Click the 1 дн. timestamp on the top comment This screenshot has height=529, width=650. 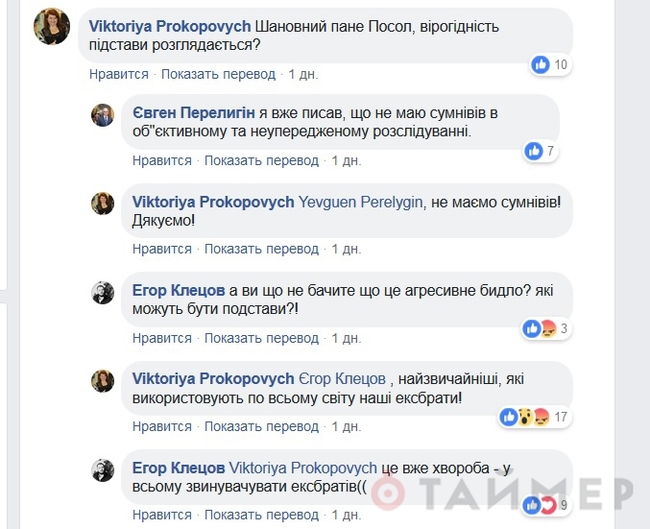pos(303,74)
